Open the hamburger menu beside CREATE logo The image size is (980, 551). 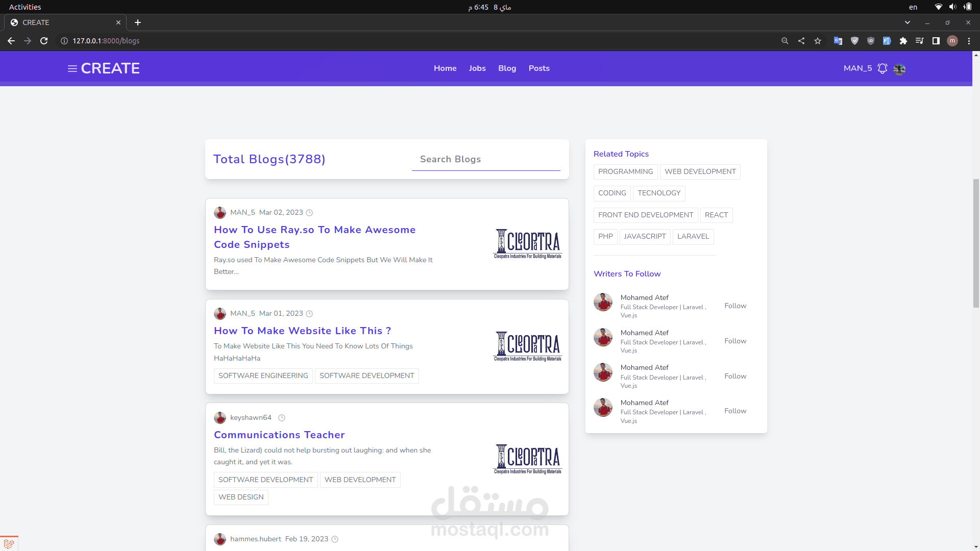click(x=72, y=68)
